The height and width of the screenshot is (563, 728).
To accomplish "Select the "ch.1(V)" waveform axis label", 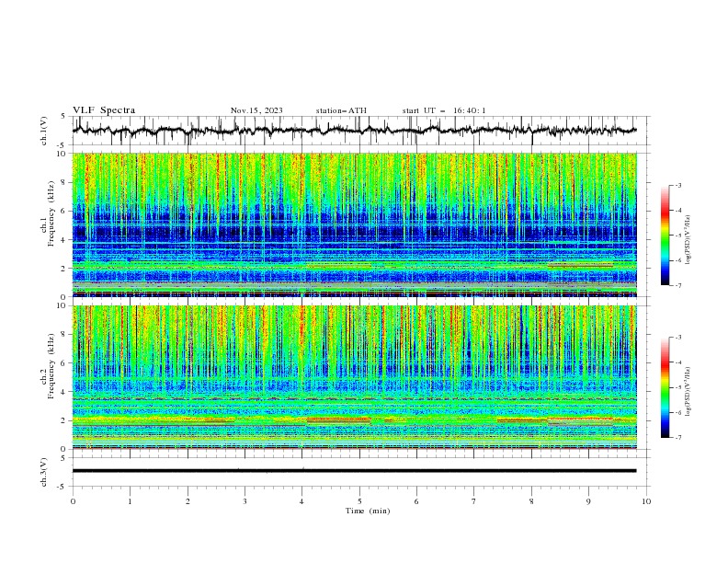I will [x=43, y=131].
